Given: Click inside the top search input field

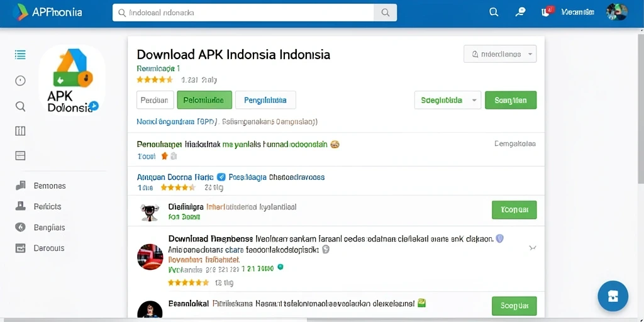Looking at the screenshot, I should 243,13.
